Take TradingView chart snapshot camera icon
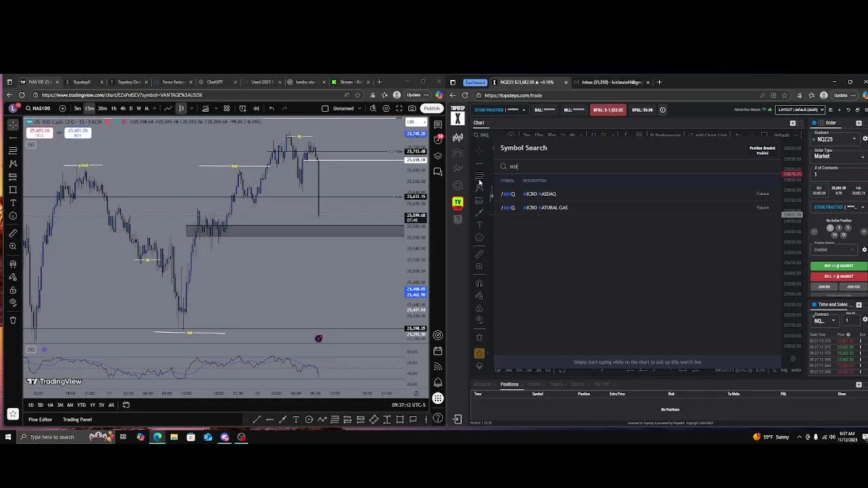This screenshot has height=488, width=868. 412,108
